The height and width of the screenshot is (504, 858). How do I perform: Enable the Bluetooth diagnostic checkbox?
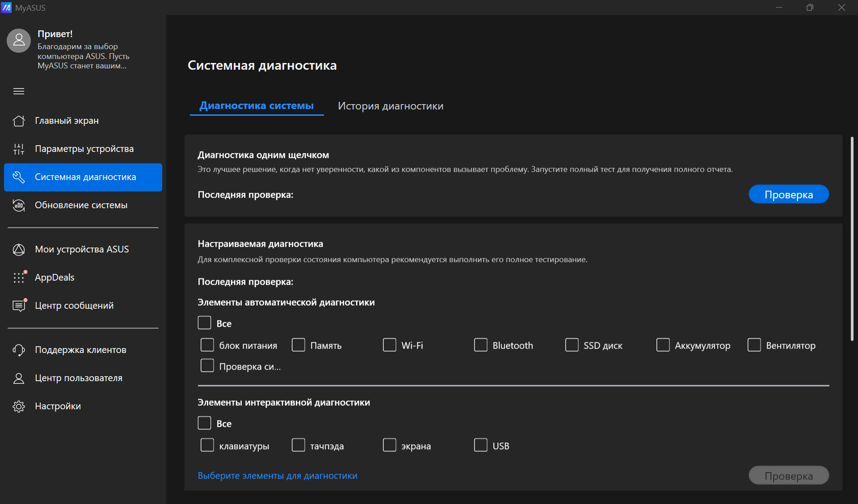[480, 345]
